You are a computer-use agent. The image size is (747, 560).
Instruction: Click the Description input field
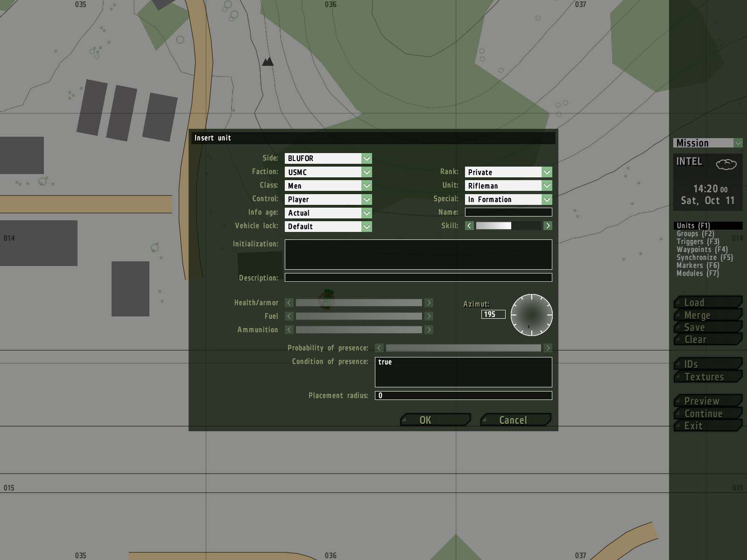[418, 278]
